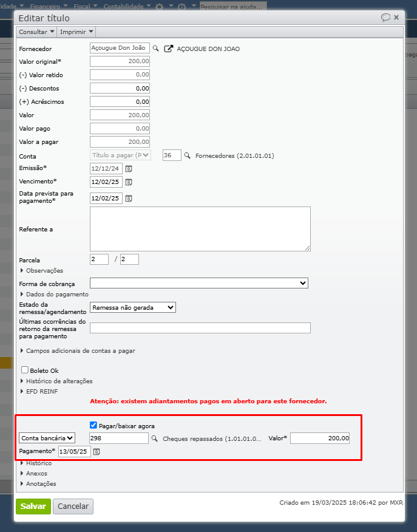Click the search icon next to Conta code 36
417x532 pixels.
[x=187, y=155]
